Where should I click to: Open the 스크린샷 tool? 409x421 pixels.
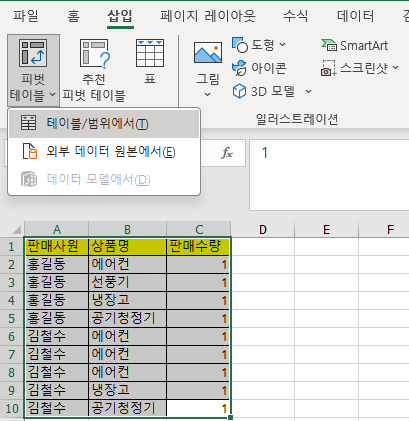360,68
